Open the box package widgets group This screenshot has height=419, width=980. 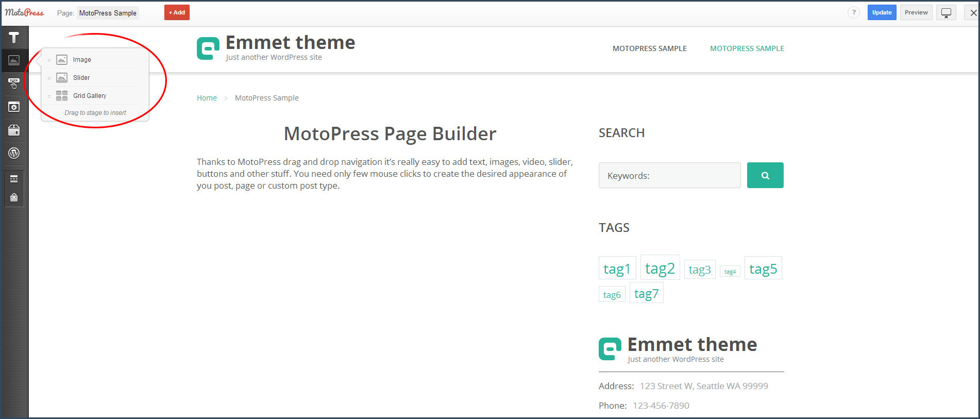[x=14, y=130]
